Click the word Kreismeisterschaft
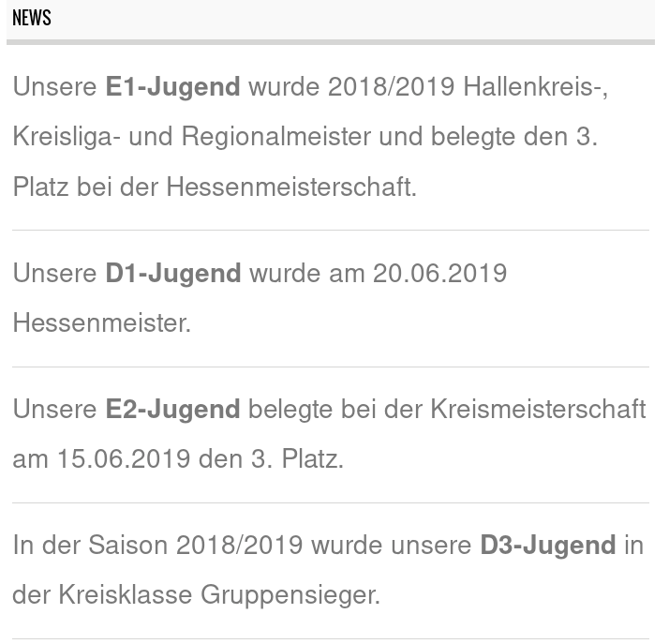 [x=538, y=410]
